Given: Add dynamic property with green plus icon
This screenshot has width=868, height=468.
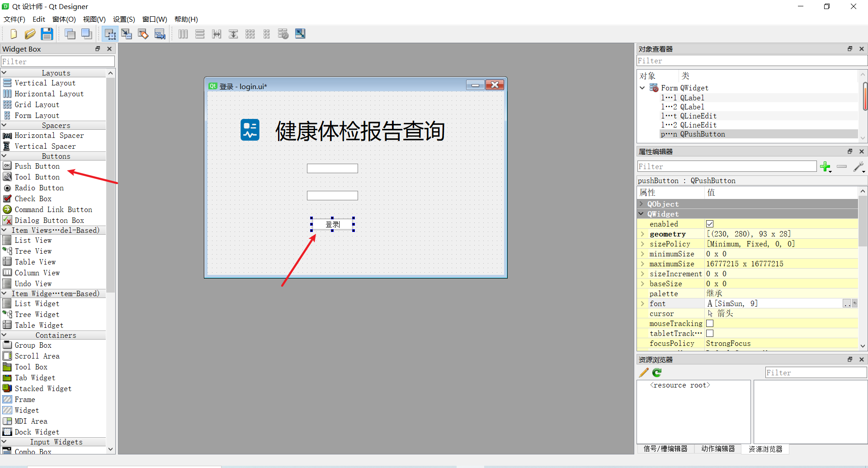Looking at the screenshot, I should [826, 167].
